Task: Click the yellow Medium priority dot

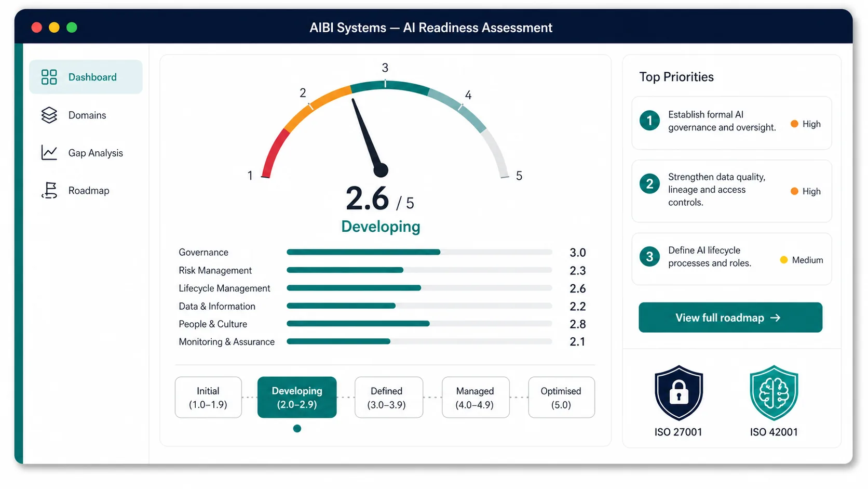Action: click(784, 260)
